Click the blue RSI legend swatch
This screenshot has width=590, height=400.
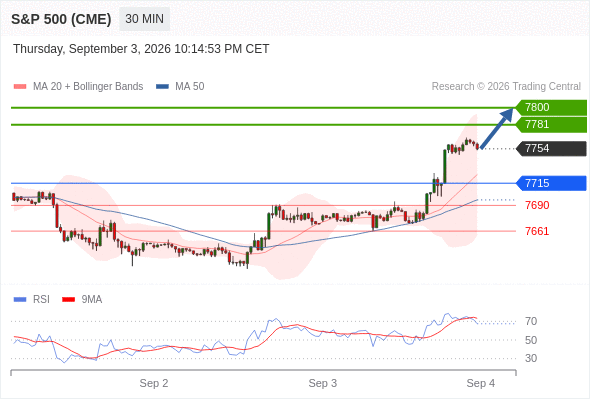coord(20,300)
